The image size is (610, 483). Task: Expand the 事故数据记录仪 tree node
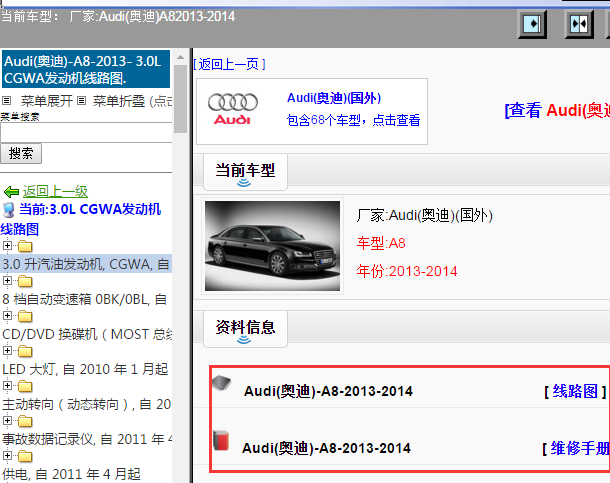tap(7, 420)
